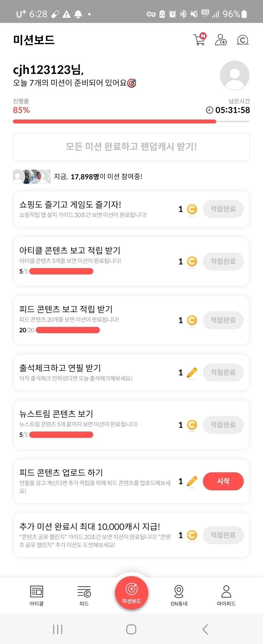Click the overall mission progress bar
This screenshot has height=644, width=263.
pos(131,121)
